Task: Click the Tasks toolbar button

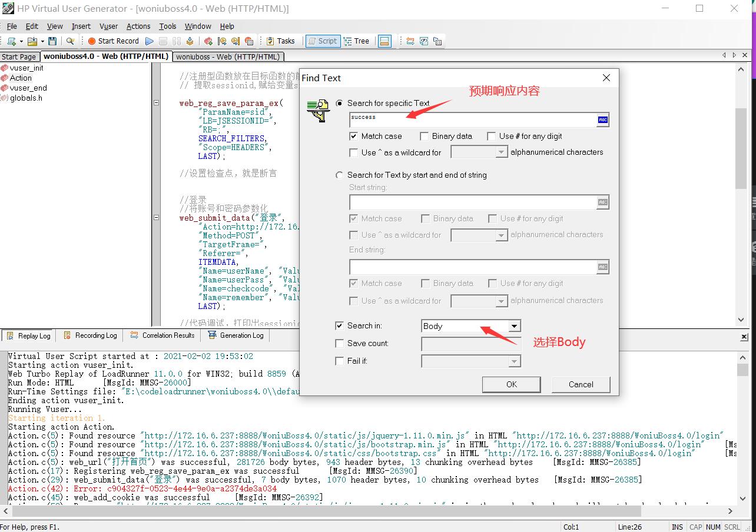Action: point(280,41)
